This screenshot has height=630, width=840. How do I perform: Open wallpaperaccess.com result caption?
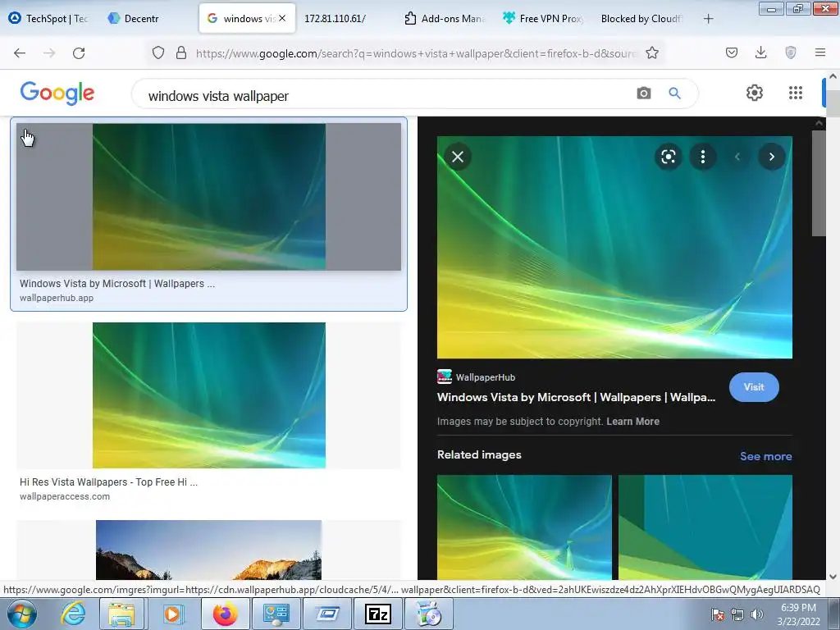click(65, 496)
